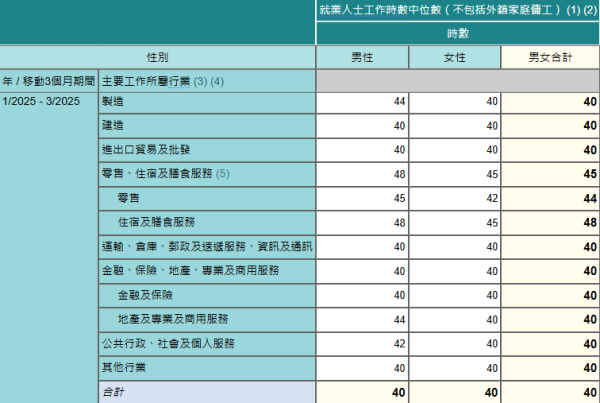Click the 男性 value 48 in 零售、住宿及膳食服務 row
Image resolution: width=600 pixels, height=403 pixels.
click(362, 174)
